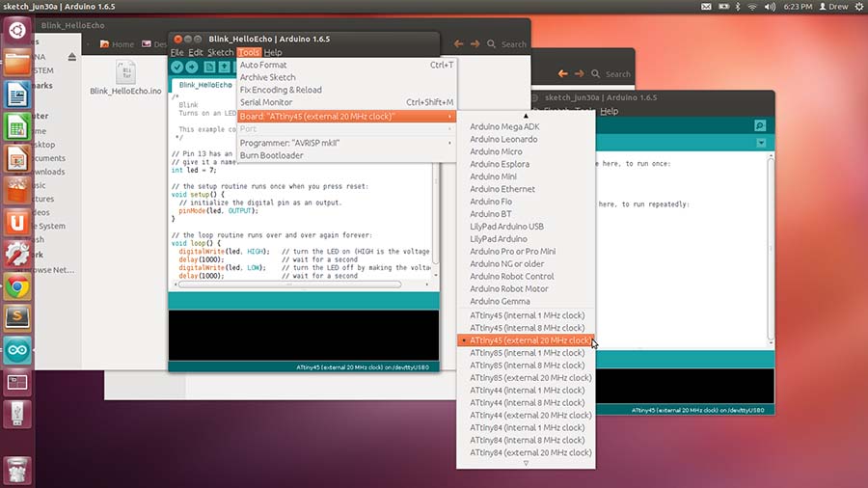The height and width of the screenshot is (488, 868).
Task: Open clock 6:23 PM menu
Action: [798, 7]
